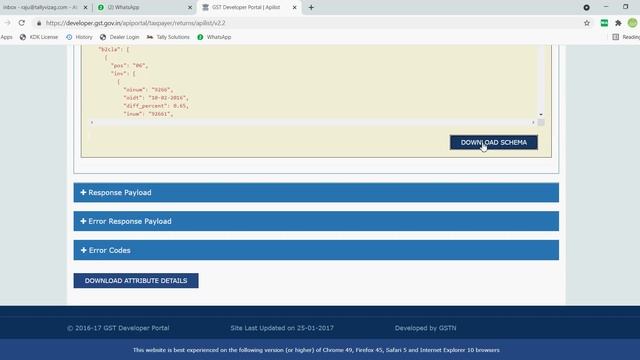640x360 pixels.
Task: Close the Inbox mail tab
Action: point(85,7)
